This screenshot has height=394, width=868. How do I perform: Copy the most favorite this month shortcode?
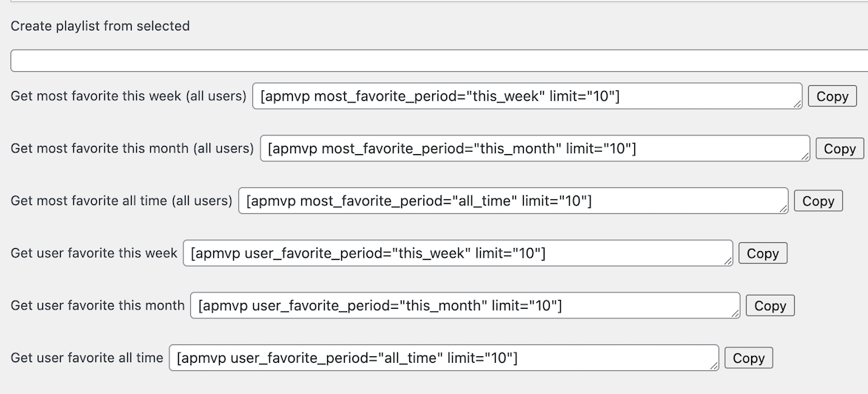click(839, 149)
